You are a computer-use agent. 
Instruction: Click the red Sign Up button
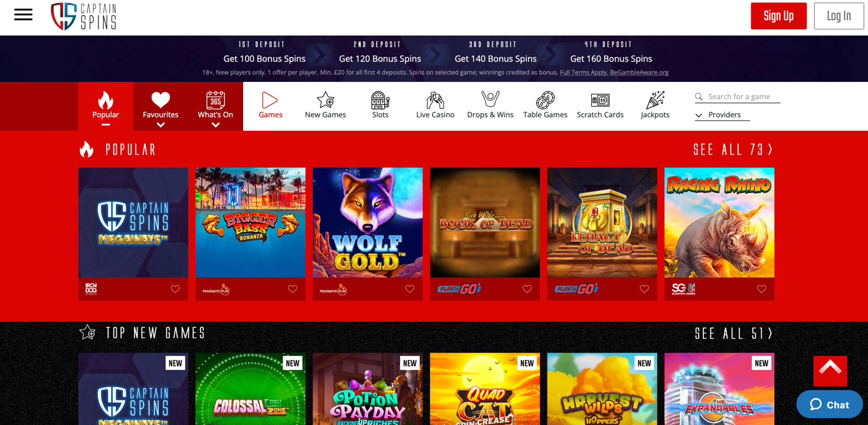point(778,16)
